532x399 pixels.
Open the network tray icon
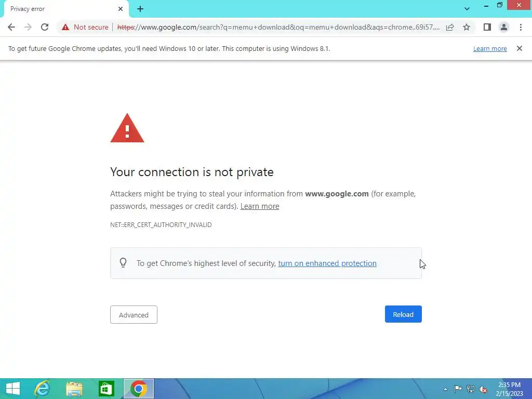[471, 389]
